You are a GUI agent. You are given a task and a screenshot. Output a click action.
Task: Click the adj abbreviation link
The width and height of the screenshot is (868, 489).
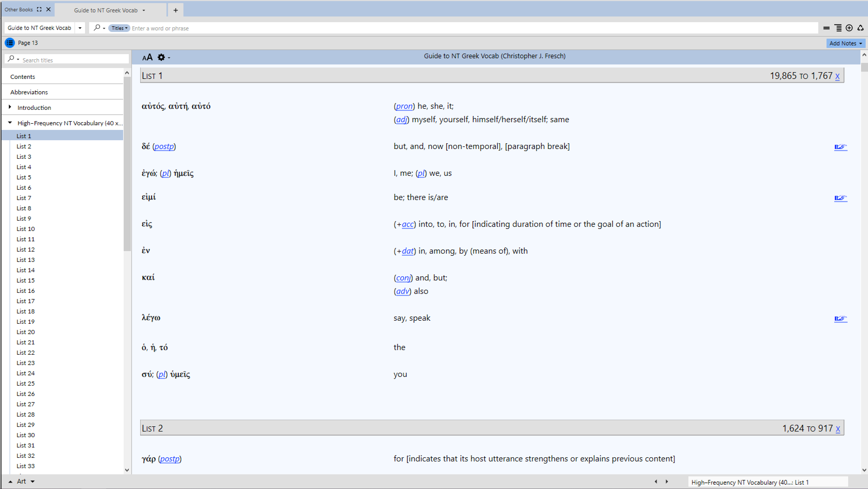[401, 120]
